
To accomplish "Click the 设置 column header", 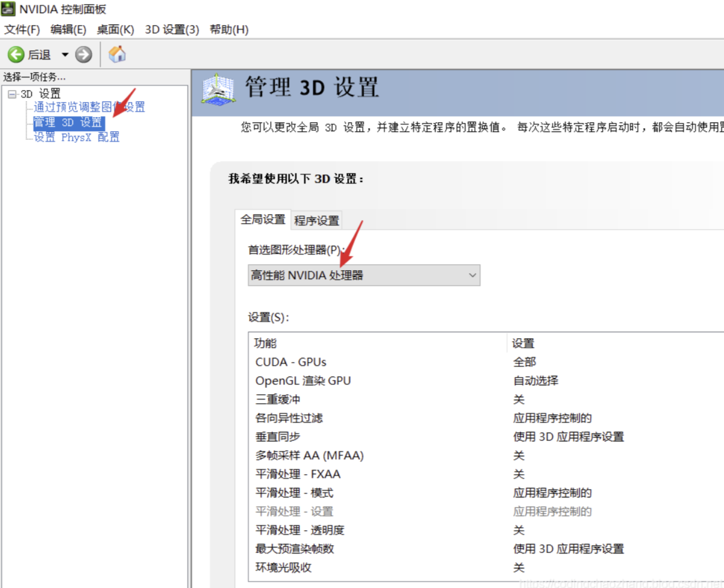I will click(x=615, y=343).
